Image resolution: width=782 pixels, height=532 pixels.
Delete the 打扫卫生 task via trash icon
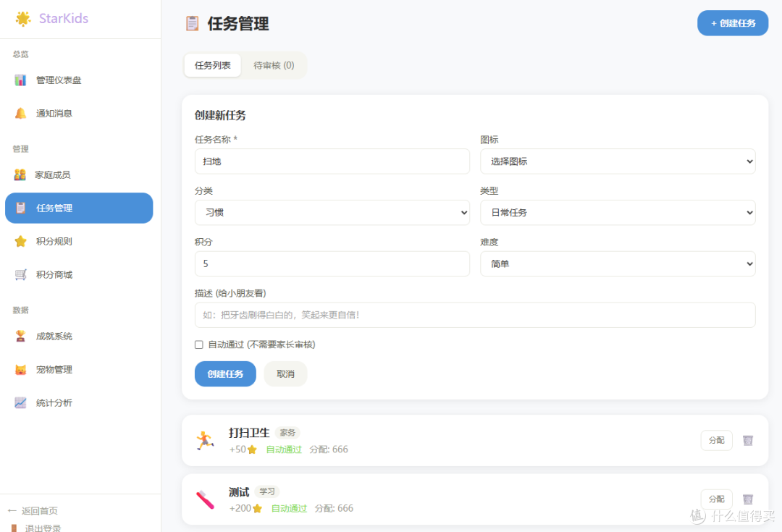(x=747, y=440)
